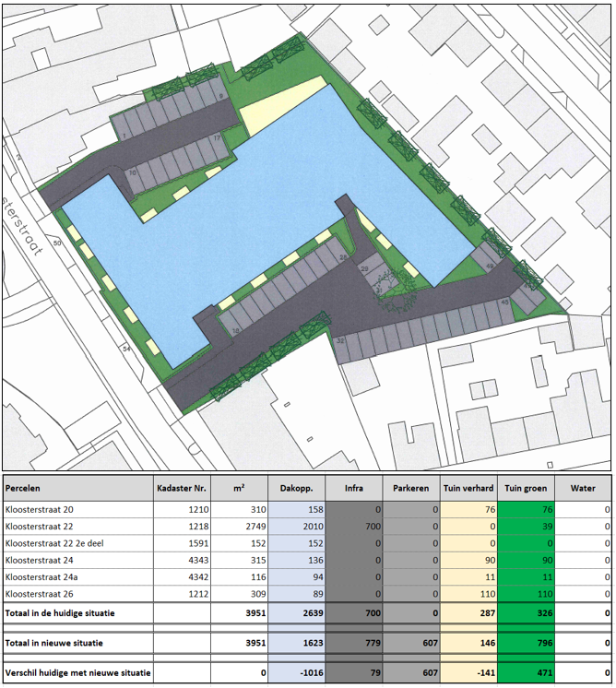Click the m² column header

(x=239, y=488)
